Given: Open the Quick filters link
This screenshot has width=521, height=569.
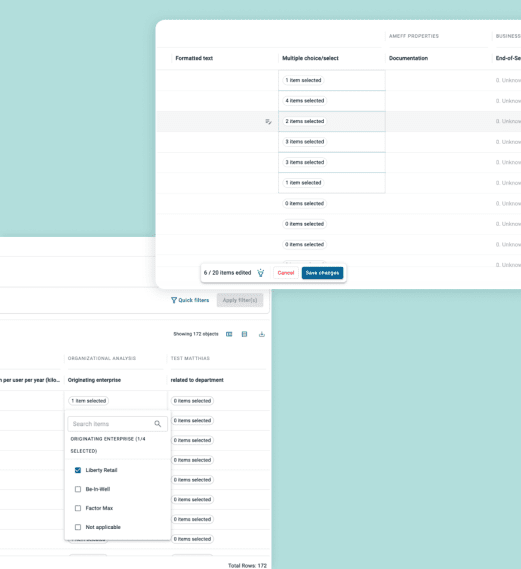Looking at the screenshot, I should point(190,300).
